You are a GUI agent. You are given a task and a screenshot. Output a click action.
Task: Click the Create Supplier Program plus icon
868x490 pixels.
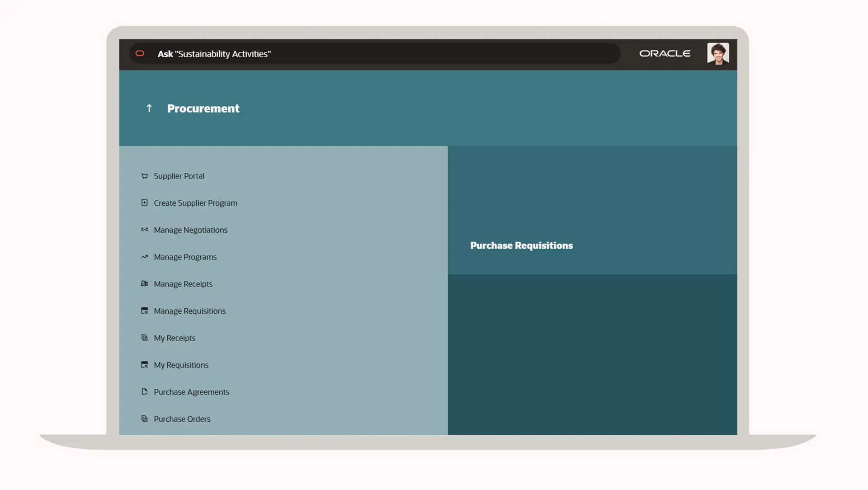click(x=144, y=203)
